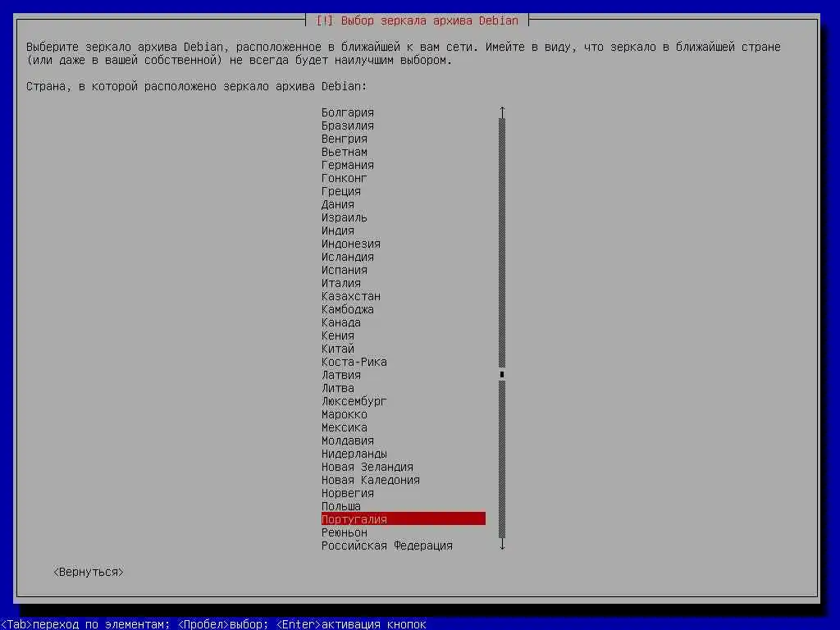
Task: Select Норвегия mirror country
Action: point(348,493)
